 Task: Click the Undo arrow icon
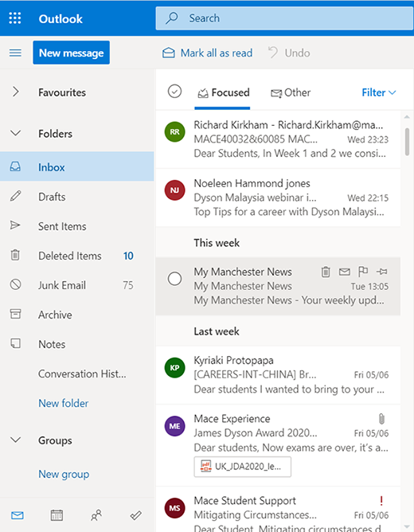[273, 53]
